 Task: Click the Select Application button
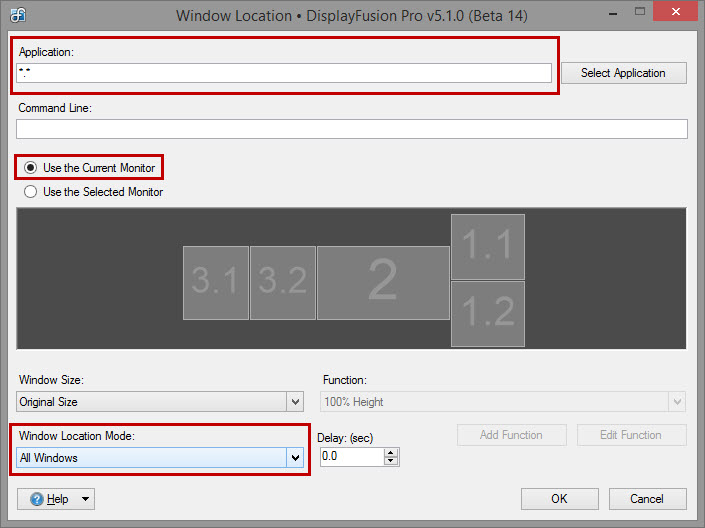click(623, 73)
